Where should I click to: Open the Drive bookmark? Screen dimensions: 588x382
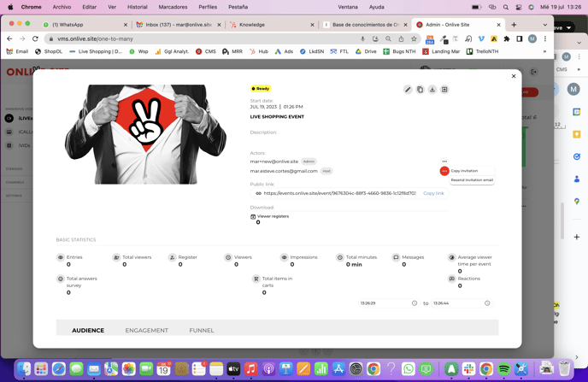tap(366, 51)
